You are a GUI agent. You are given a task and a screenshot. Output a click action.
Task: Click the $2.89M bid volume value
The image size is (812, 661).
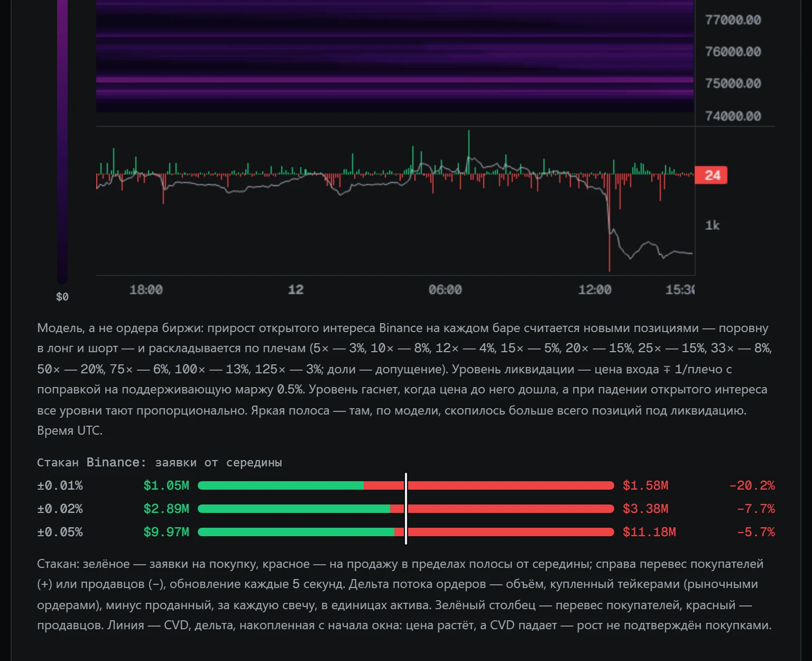pyautogui.click(x=166, y=509)
